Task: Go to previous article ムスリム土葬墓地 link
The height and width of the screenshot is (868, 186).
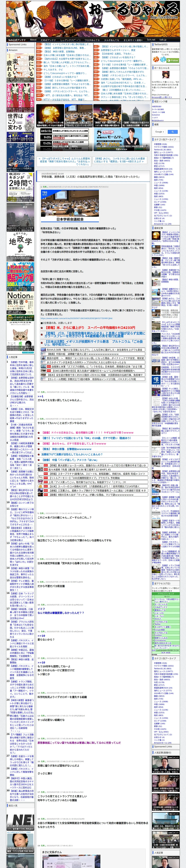Action: 64,162
